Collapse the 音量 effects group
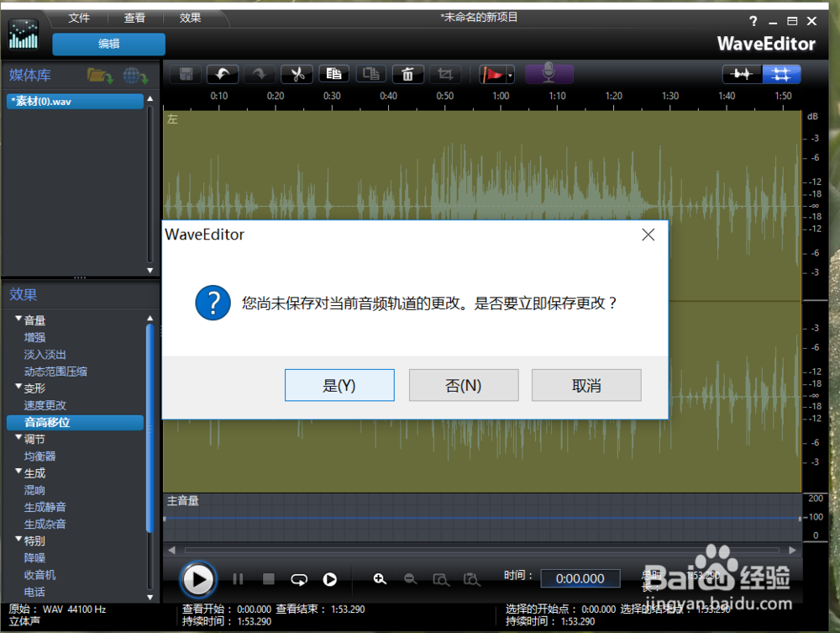 (x=18, y=319)
